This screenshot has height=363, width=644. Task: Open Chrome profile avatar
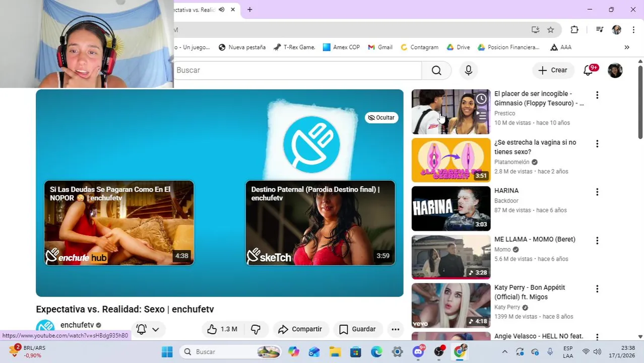coord(617,30)
